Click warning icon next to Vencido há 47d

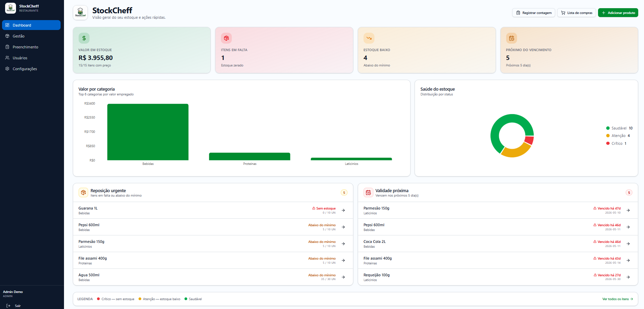tap(595, 208)
